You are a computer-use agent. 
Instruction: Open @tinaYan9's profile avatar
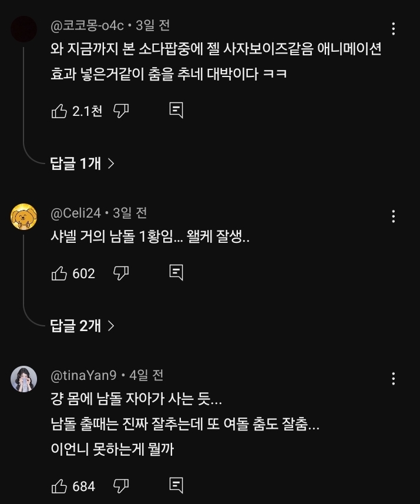pyautogui.click(x=24, y=379)
